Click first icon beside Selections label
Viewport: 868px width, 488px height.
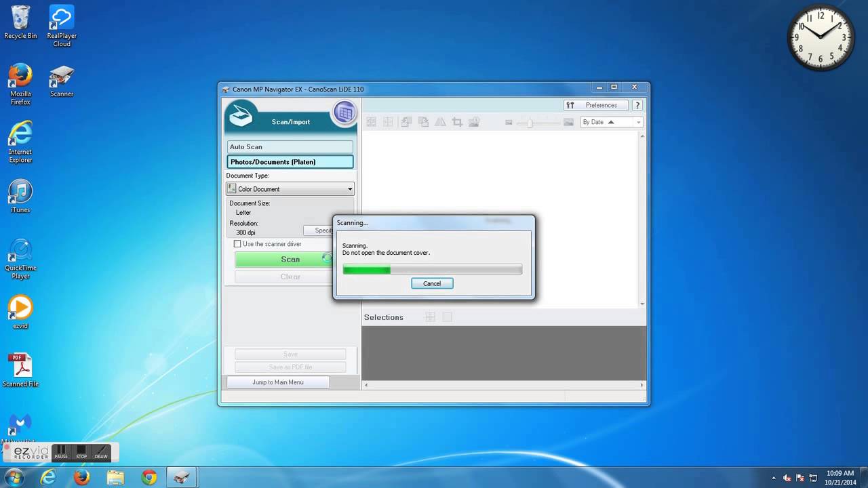click(430, 317)
